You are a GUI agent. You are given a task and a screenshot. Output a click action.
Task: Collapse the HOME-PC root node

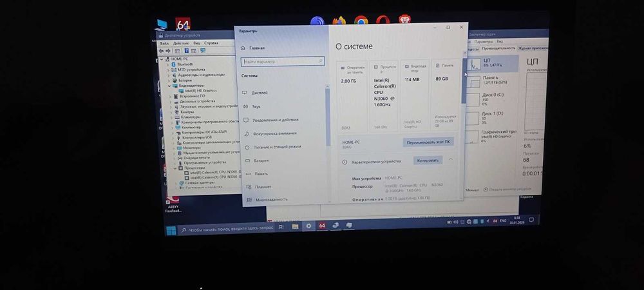click(x=163, y=59)
